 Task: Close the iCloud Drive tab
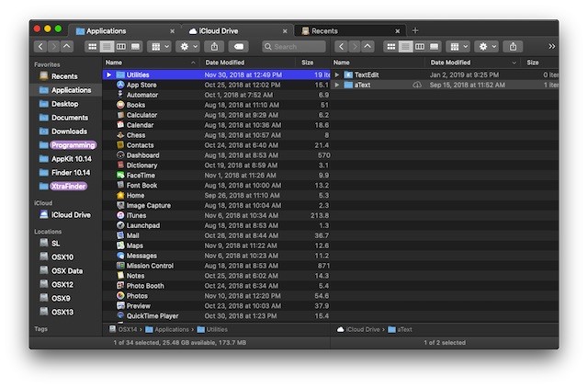pyautogui.click(x=285, y=31)
